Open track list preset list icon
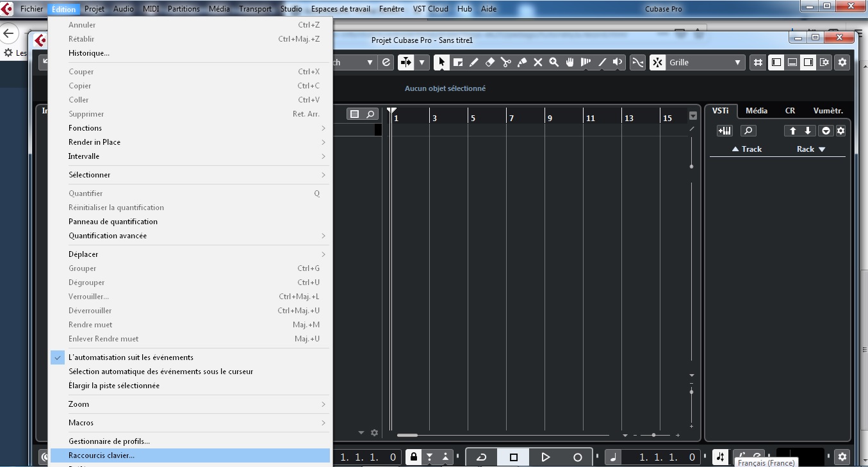The height and width of the screenshot is (467, 868). 355,114
